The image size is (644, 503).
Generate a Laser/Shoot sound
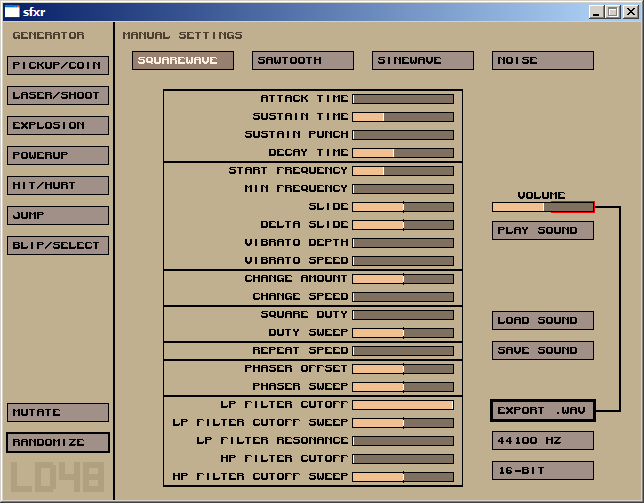pos(58,96)
